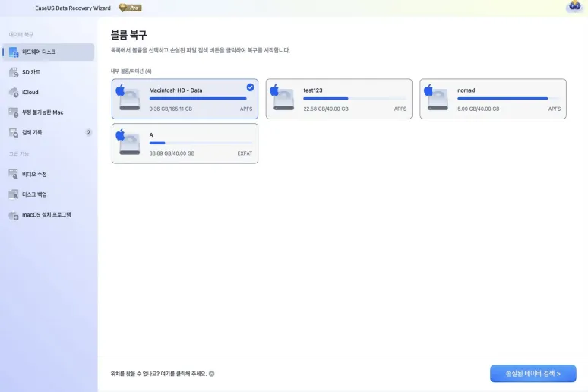Open the iCloud menu item
Viewport: 588px width, 392px height.
30,92
